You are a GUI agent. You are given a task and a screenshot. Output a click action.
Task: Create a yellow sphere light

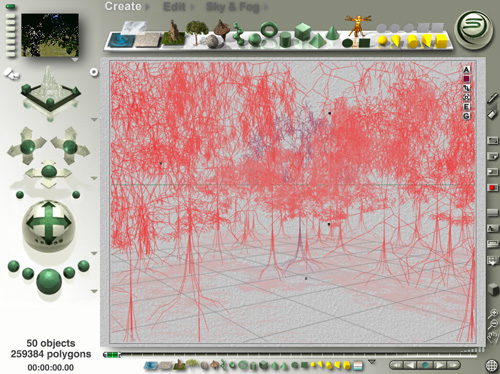tap(382, 41)
